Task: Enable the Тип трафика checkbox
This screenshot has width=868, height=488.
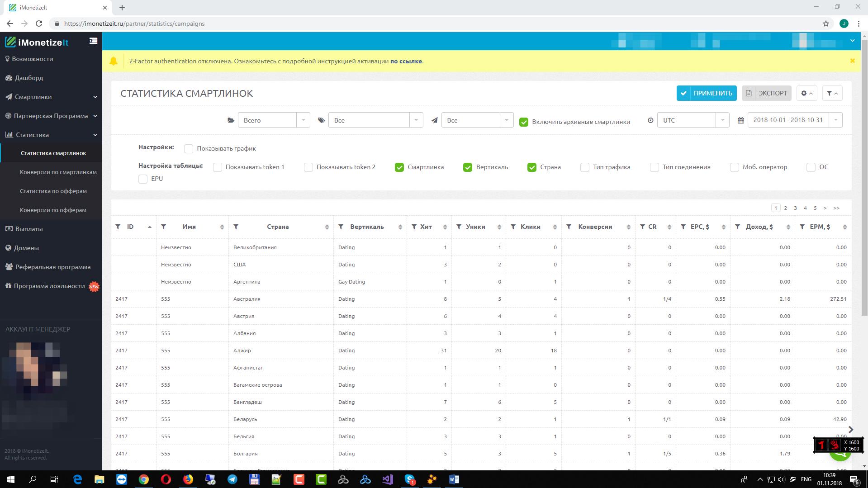Action: (585, 167)
